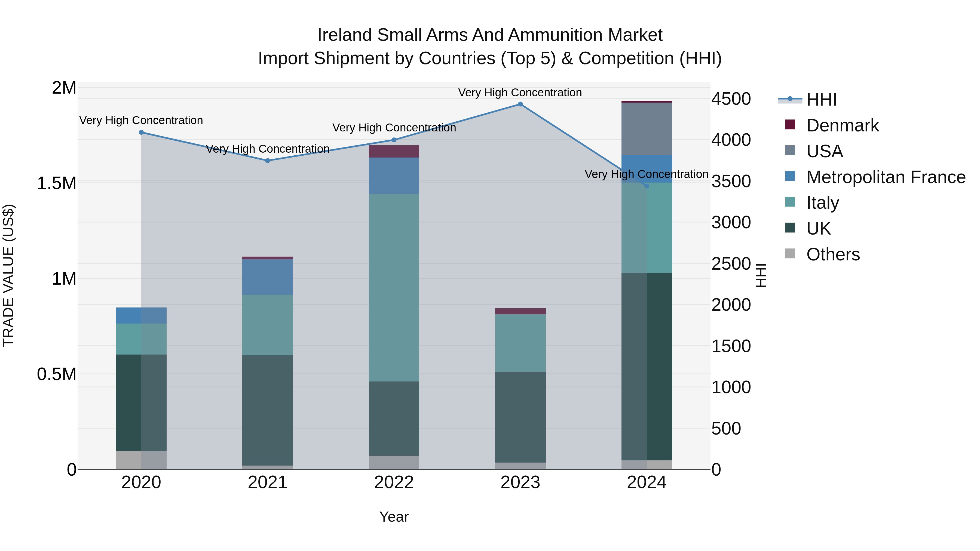Screen dimensions: 980x551
Task: Click the 2020 HHI data point
Action: 141,132
